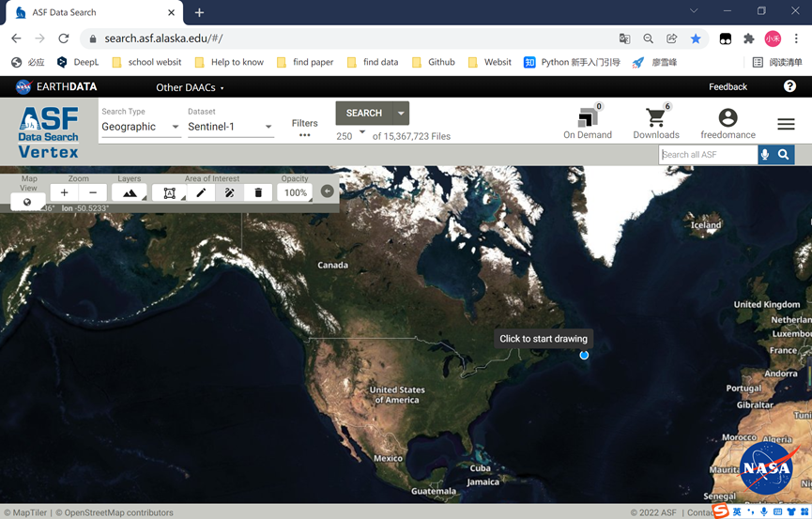
Task: Click the ASF site search magnifier icon
Action: [x=784, y=154]
